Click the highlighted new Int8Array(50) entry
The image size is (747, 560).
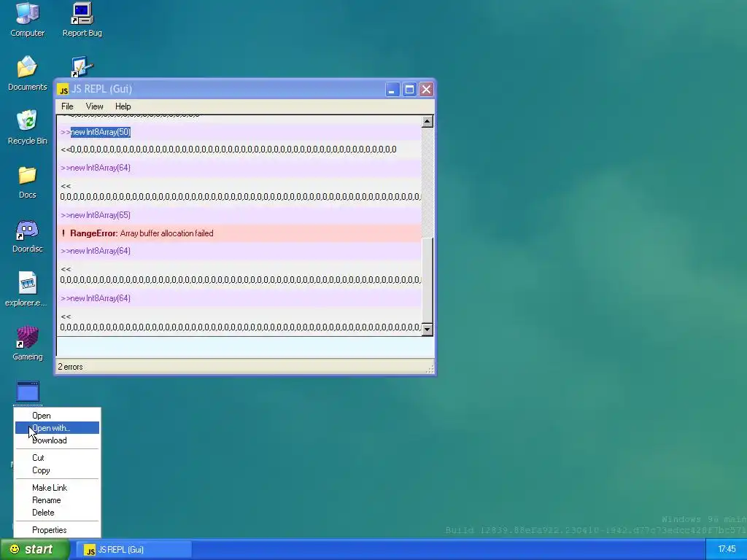101,132
